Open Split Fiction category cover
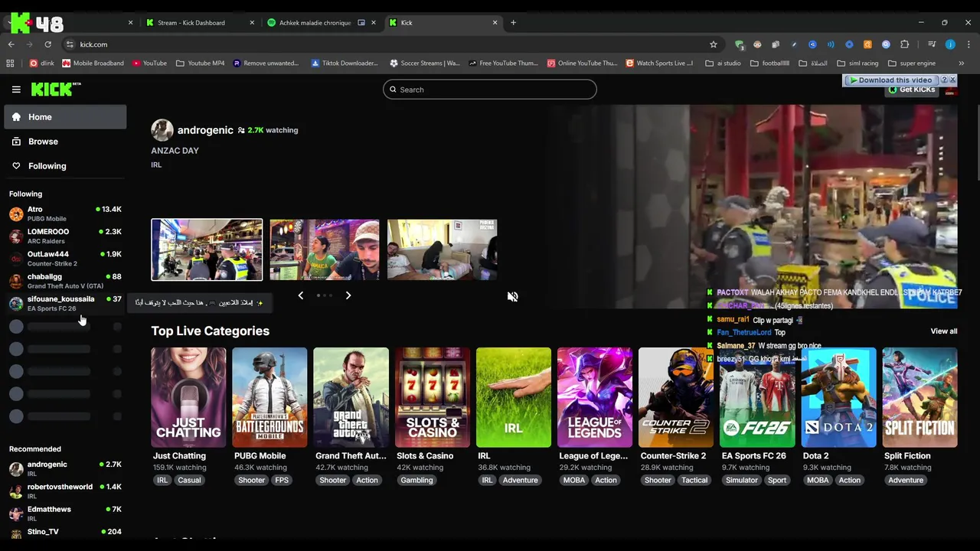Image resolution: width=980 pixels, height=551 pixels. (920, 397)
